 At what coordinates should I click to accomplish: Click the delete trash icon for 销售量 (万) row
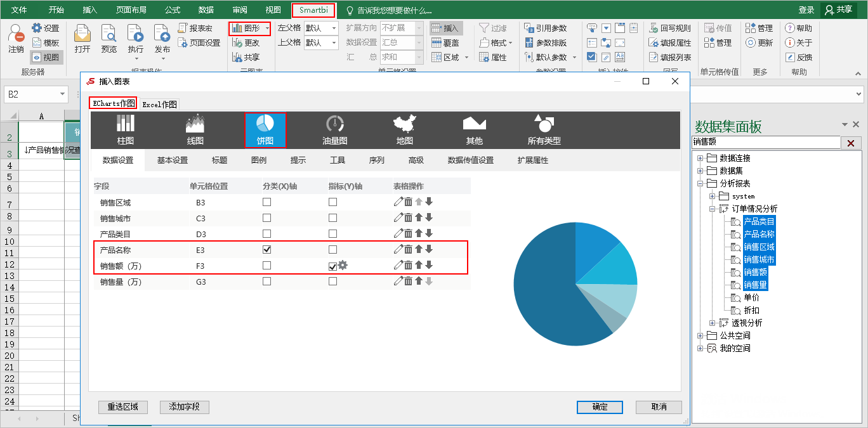tap(409, 281)
